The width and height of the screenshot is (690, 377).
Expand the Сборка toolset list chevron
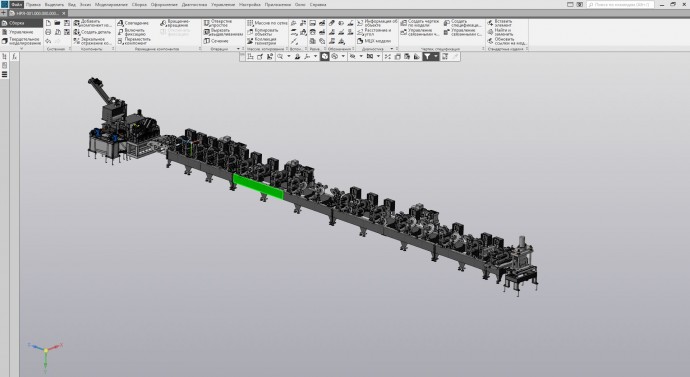pos(21,49)
